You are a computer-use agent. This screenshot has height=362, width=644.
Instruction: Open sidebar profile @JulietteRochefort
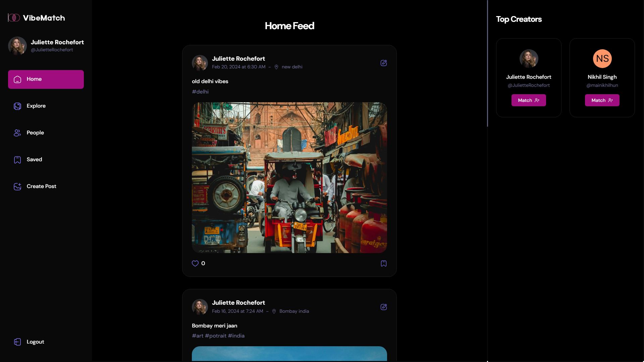tap(52, 50)
